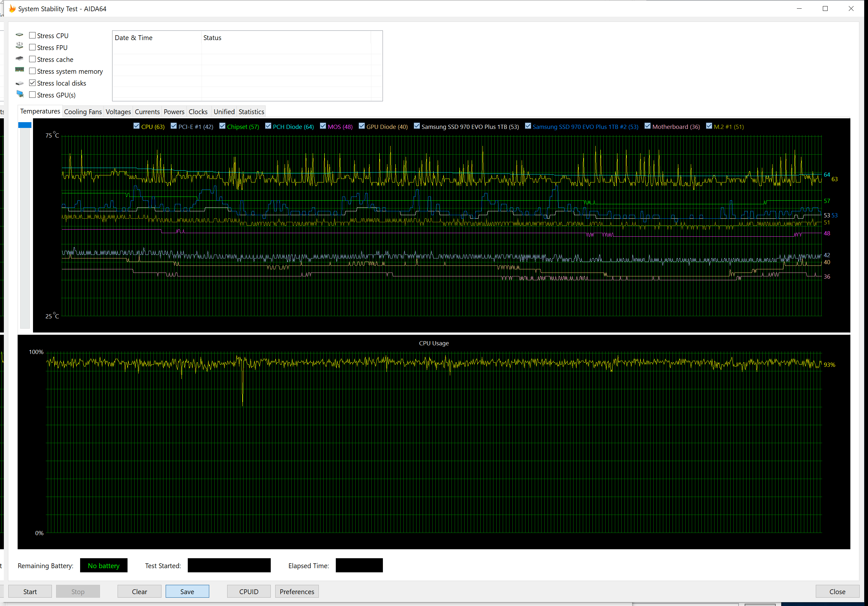
Task: Open the Statistics tab
Action: [x=251, y=112]
